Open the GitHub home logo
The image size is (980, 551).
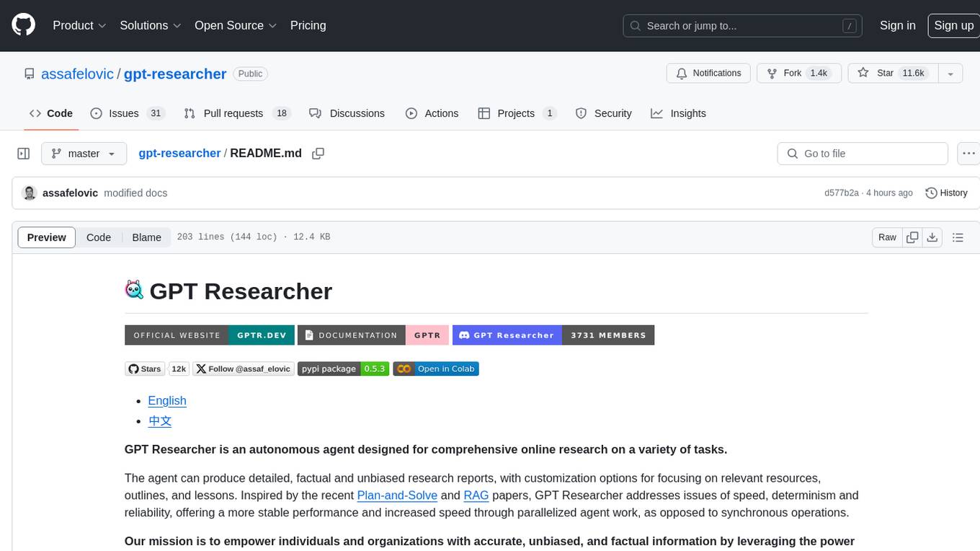pyautogui.click(x=23, y=25)
